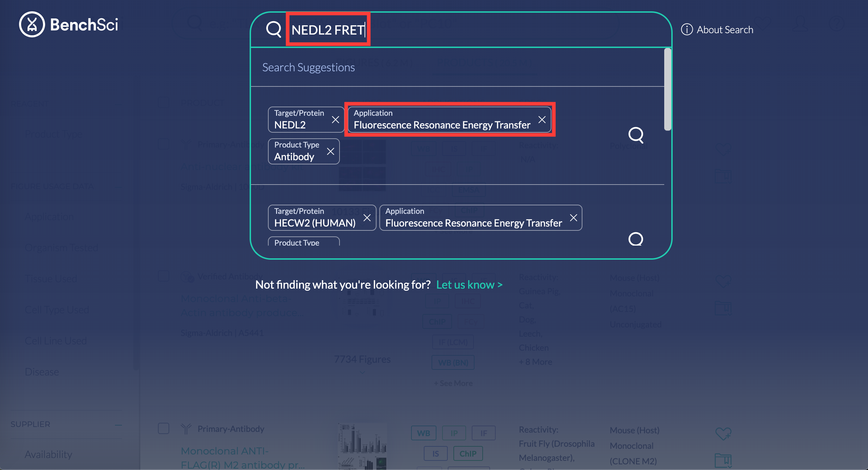868x470 pixels.
Task: Open the Application filter
Action: click(49, 217)
